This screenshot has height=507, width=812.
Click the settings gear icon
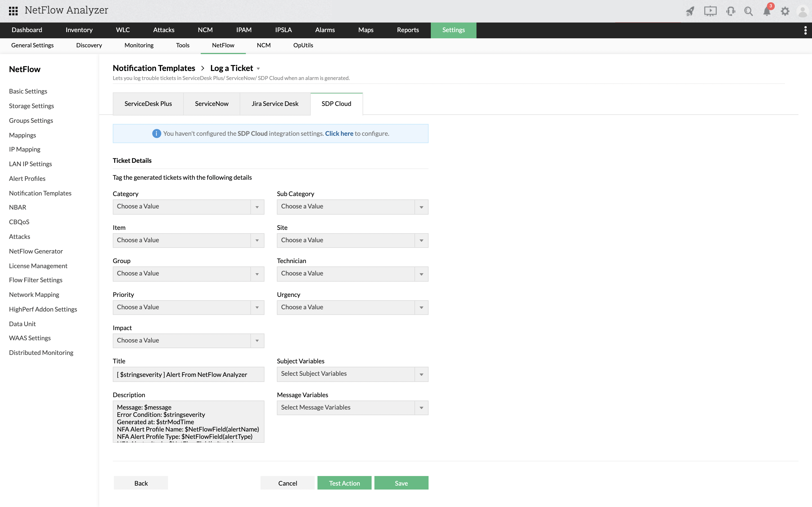pos(785,11)
